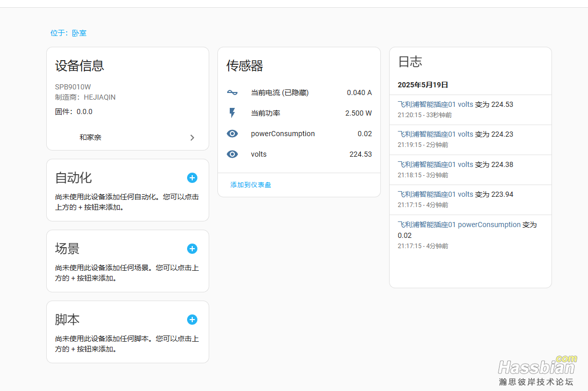Open the 和家亲 integration entry
Screen dimensions: 588x391
127,138
